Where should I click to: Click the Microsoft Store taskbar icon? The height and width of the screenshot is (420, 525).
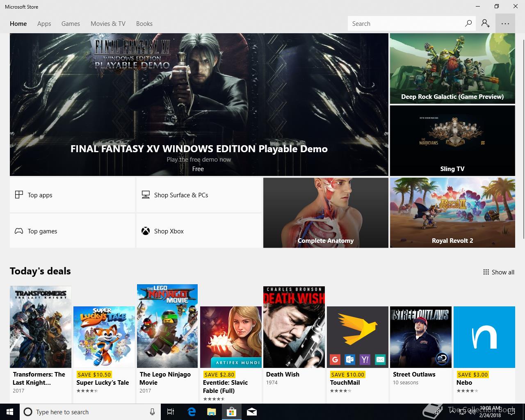[231, 412]
